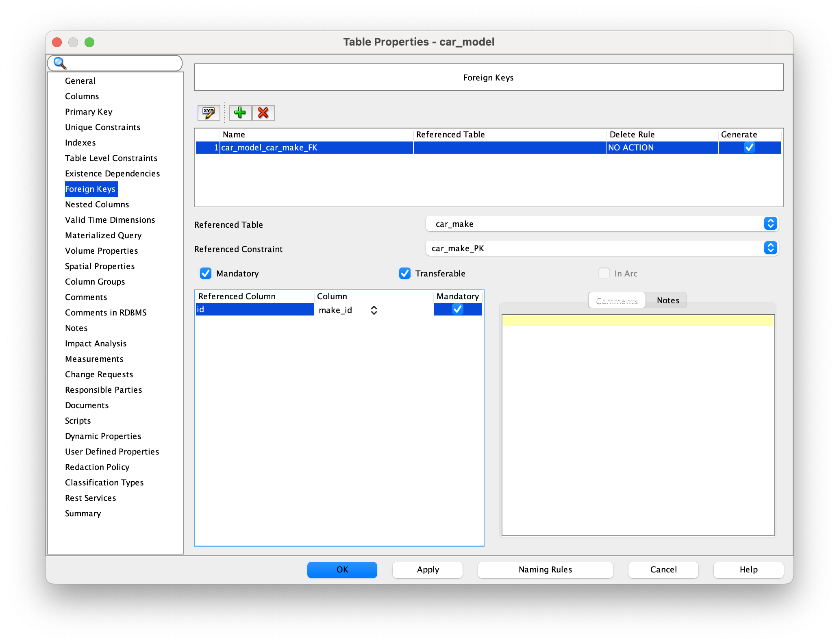Toggle the Mandatory checkbox in the id column row
This screenshot has width=839, height=644.
click(x=458, y=309)
